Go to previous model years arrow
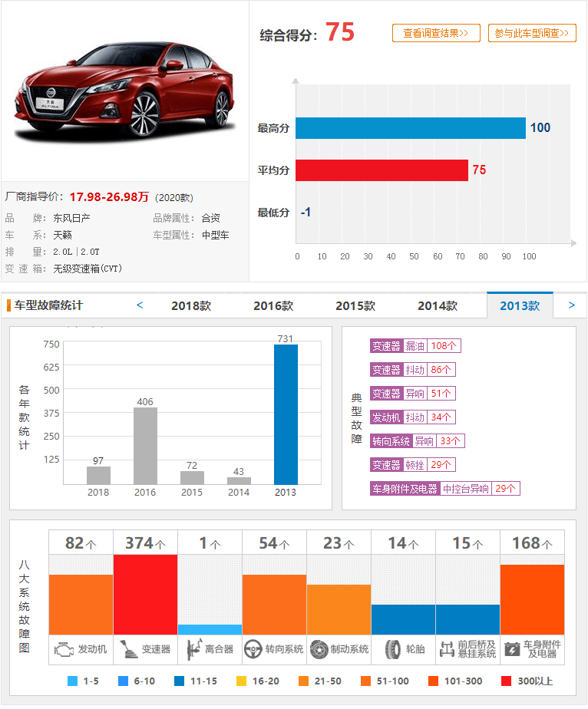This screenshot has height=709, width=588. point(140,305)
